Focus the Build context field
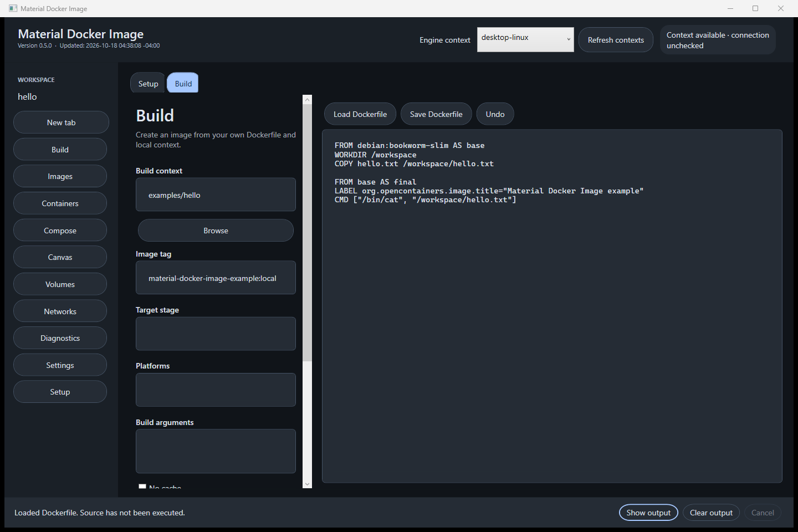The width and height of the screenshot is (798, 532). pos(216,195)
